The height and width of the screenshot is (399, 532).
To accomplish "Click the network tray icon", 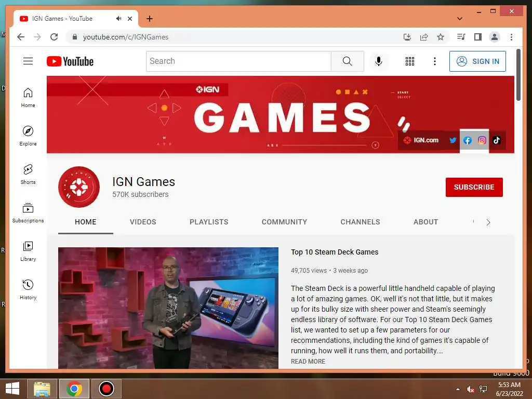I will 483,389.
